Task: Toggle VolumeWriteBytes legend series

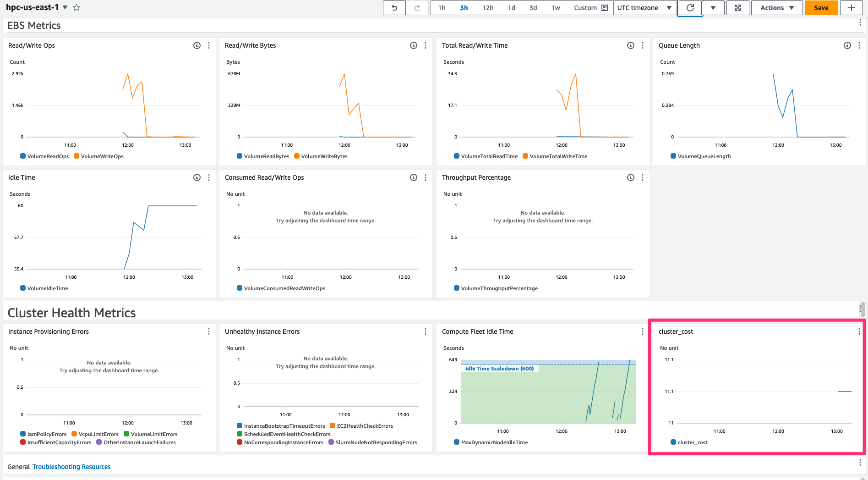Action: click(321, 156)
